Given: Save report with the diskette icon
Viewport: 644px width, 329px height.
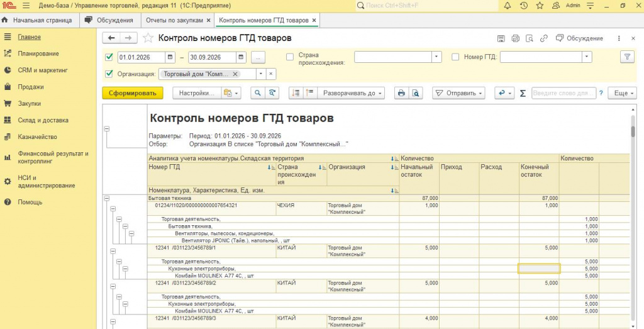Looking at the screenshot, I should click(501, 38).
